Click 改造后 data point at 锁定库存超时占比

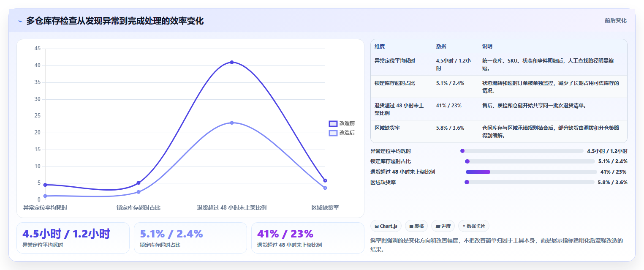(139, 192)
